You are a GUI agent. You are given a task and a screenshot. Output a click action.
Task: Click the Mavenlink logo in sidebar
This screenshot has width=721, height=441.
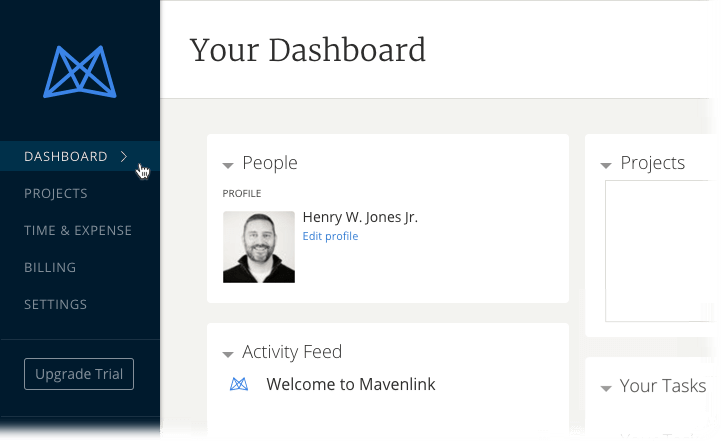[x=80, y=72]
